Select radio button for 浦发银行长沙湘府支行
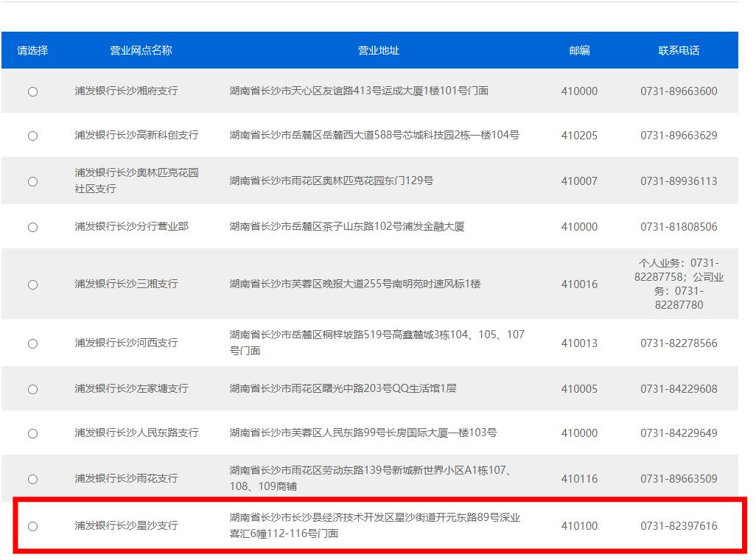This screenshot has height=560, width=756. [x=32, y=91]
